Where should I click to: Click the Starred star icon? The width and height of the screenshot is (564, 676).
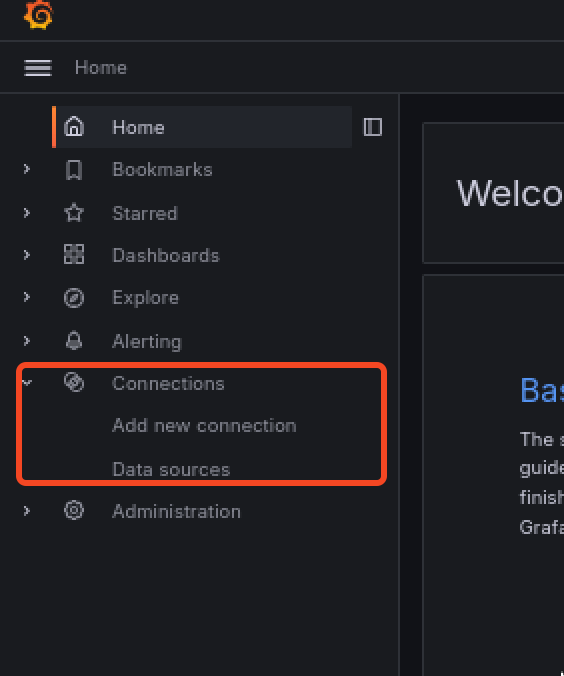[x=74, y=213]
